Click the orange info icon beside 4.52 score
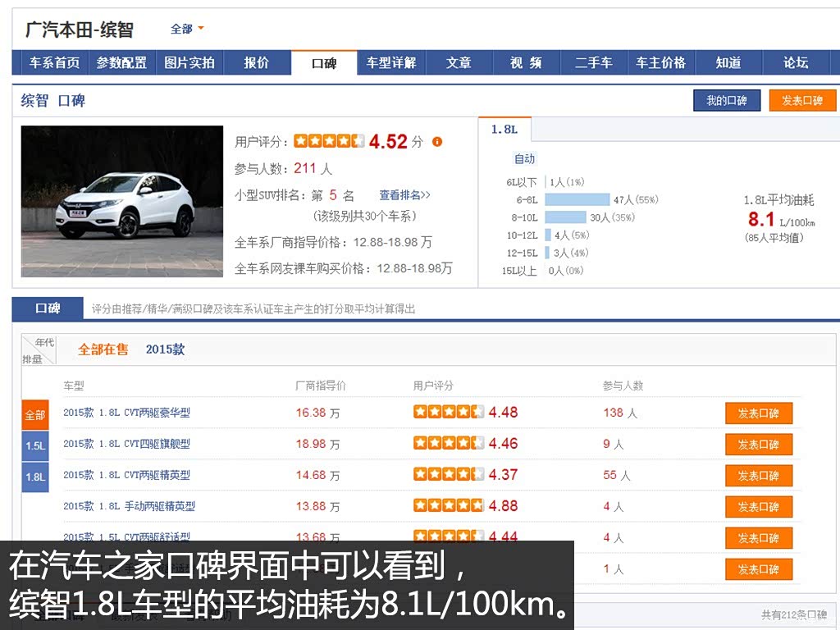Screen dimensions: 840x630 437,142
